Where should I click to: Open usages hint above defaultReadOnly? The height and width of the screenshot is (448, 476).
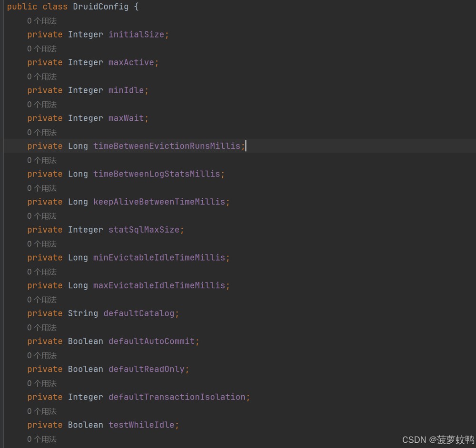(42, 356)
